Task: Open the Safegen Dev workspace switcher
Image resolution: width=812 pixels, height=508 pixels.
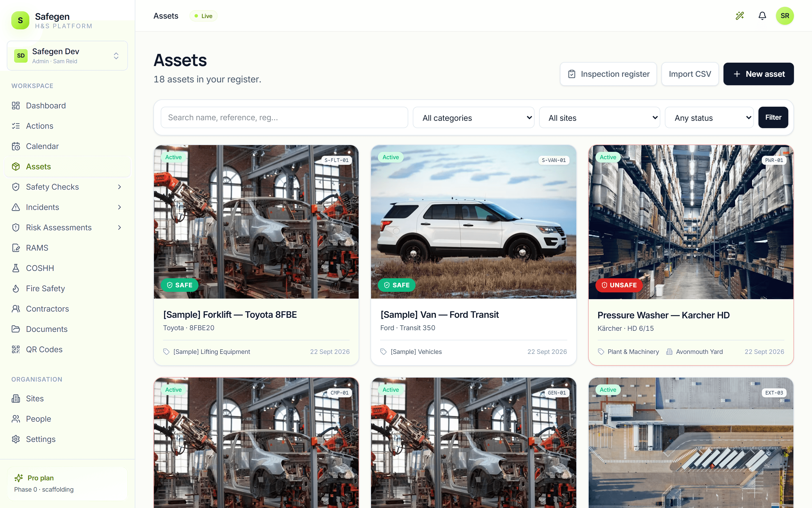Action: (x=67, y=56)
